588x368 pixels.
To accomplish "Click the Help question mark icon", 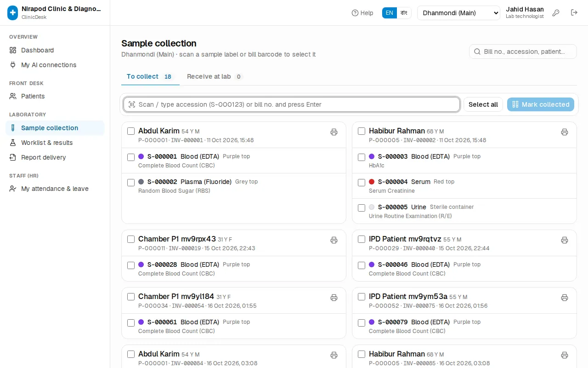I will 355,13.
